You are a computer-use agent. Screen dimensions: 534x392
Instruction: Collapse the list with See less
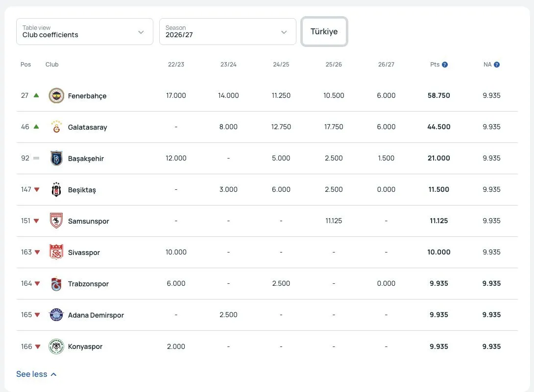tap(36, 374)
